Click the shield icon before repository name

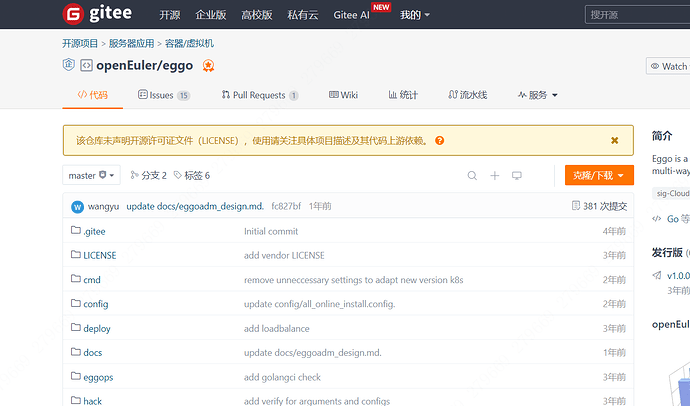[69, 66]
